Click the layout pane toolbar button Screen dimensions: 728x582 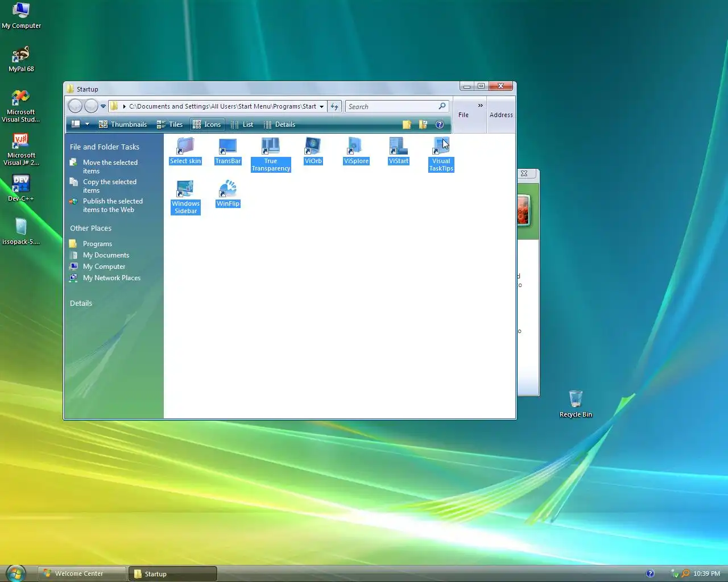tap(76, 124)
